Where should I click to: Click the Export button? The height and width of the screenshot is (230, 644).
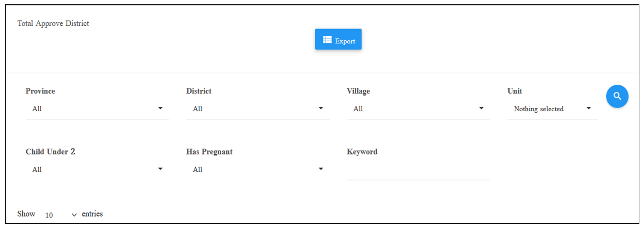(x=339, y=39)
